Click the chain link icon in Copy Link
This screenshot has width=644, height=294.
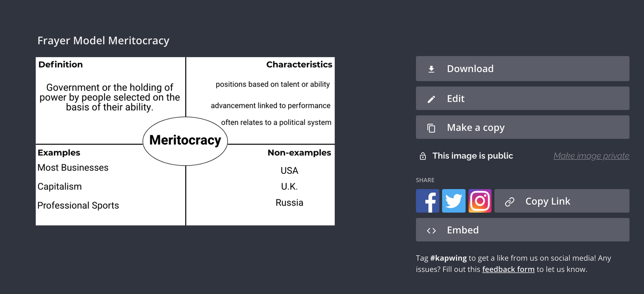[x=510, y=201]
